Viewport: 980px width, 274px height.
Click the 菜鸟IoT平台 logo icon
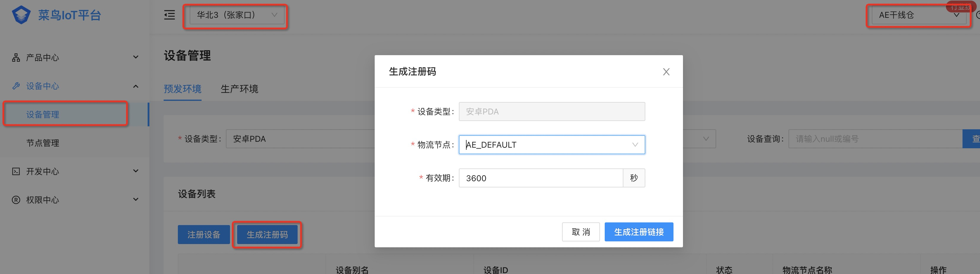coord(21,15)
